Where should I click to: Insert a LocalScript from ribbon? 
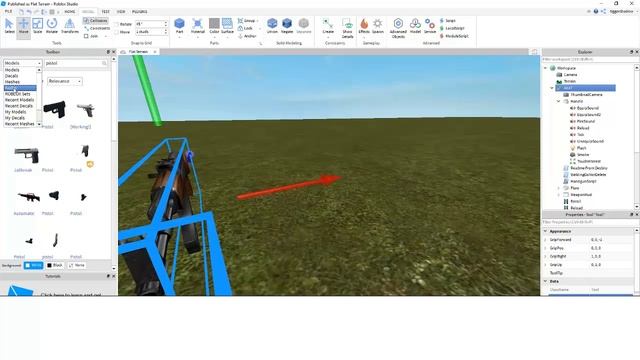pos(452,28)
